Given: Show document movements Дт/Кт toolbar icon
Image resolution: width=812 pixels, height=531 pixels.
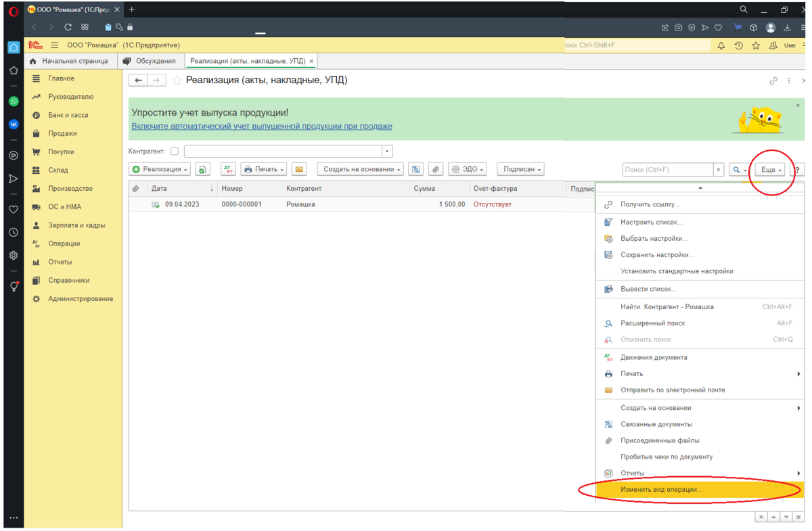Looking at the screenshot, I should click(228, 169).
